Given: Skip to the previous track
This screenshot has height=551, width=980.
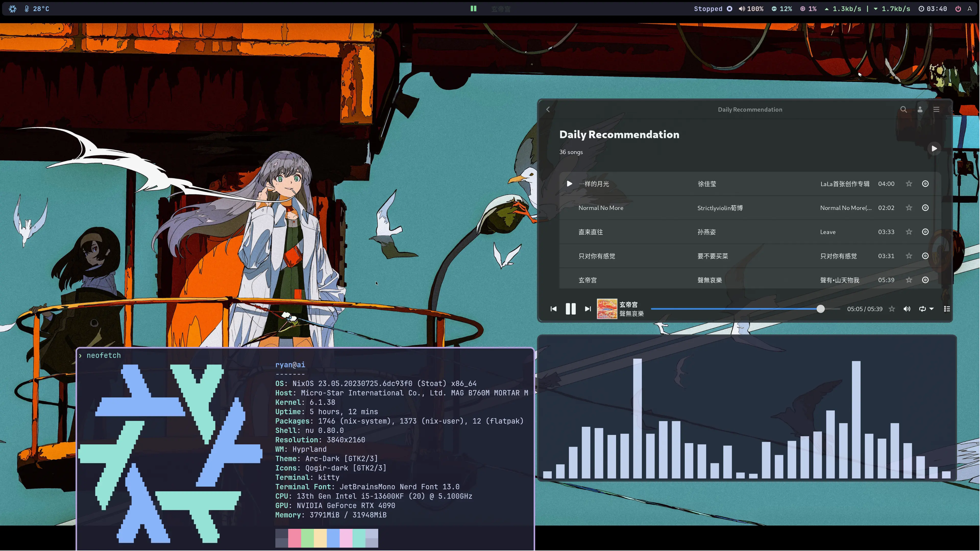Looking at the screenshot, I should (x=554, y=309).
